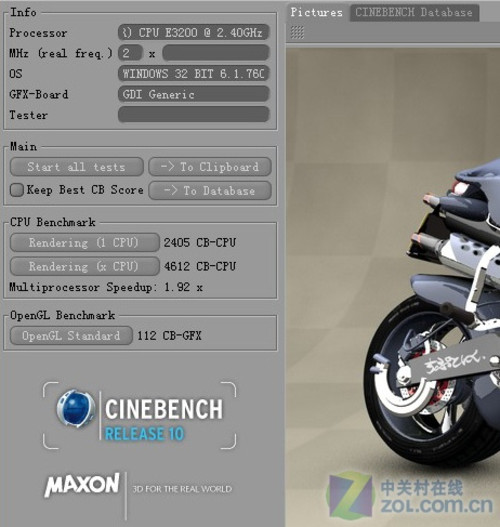Image resolution: width=500 pixels, height=527 pixels.
Task: Click the Start all tests button
Action: pos(77,167)
